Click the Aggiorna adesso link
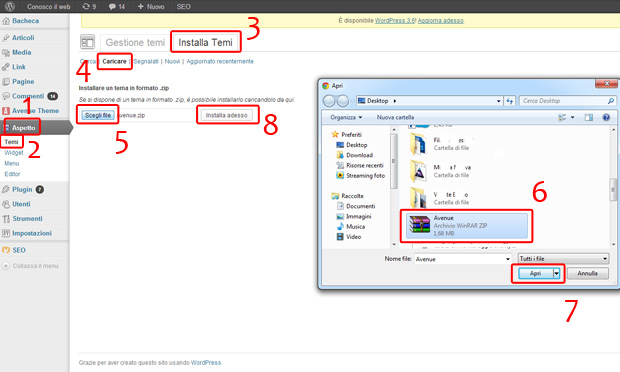Viewport: 620px width, 372px height. click(x=440, y=21)
